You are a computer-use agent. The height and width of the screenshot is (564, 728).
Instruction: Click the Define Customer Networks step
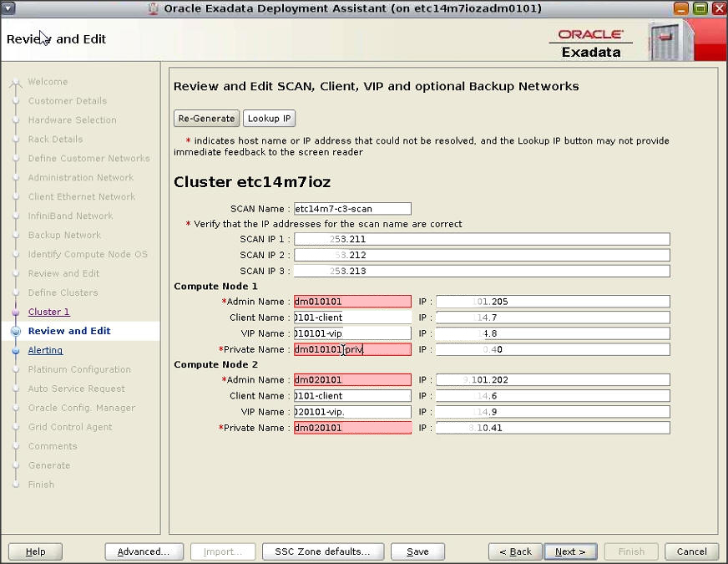tap(88, 159)
